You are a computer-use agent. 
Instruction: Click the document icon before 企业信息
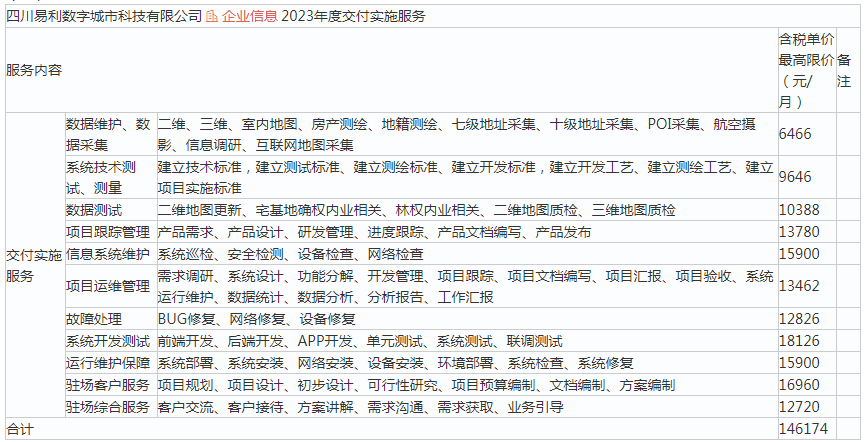pos(211,17)
